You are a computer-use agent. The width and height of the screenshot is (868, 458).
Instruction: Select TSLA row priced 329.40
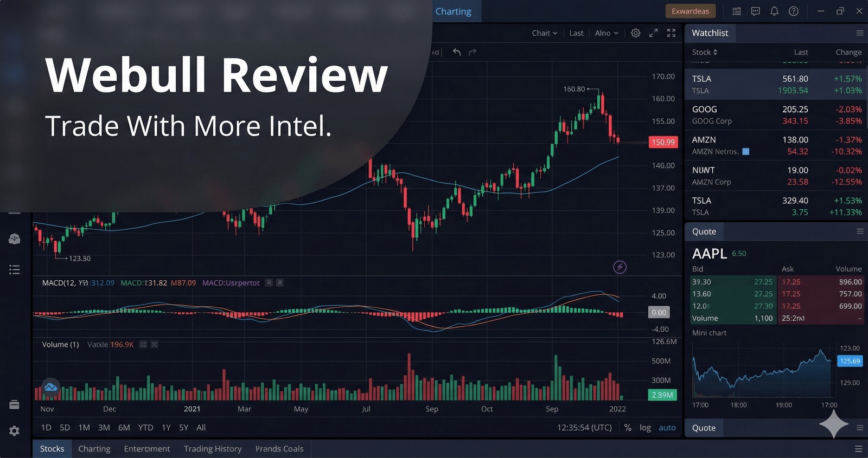(776, 206)
